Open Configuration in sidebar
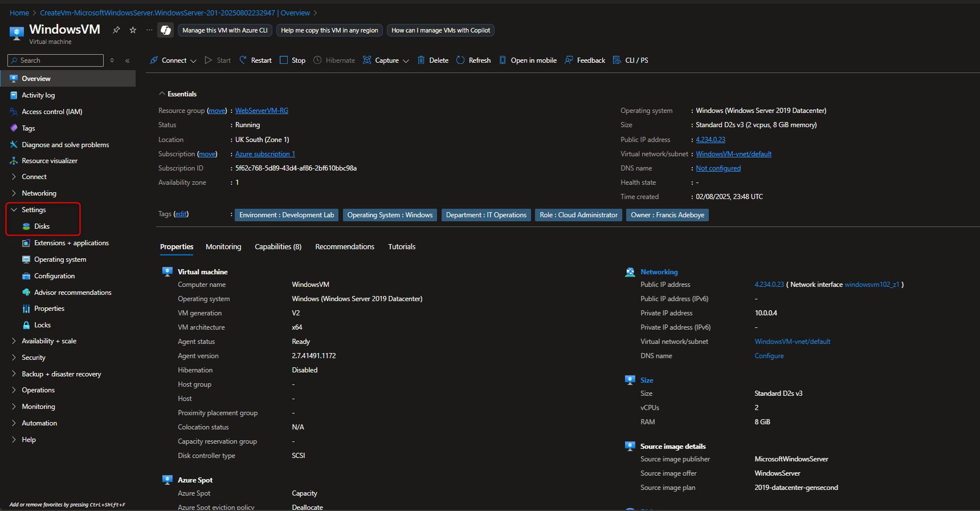980x511 pixels. [54, 276]
